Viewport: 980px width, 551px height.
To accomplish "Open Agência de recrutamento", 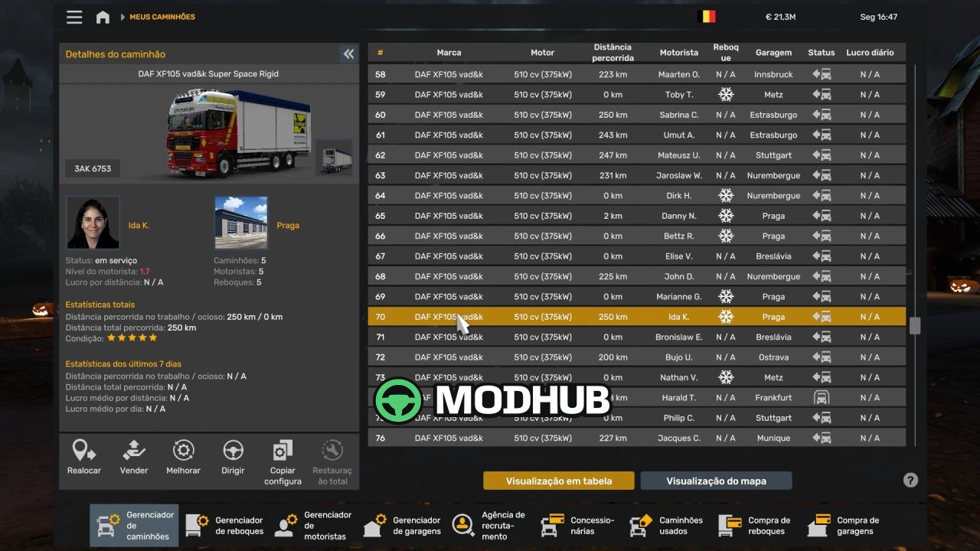I will (489, 526).
